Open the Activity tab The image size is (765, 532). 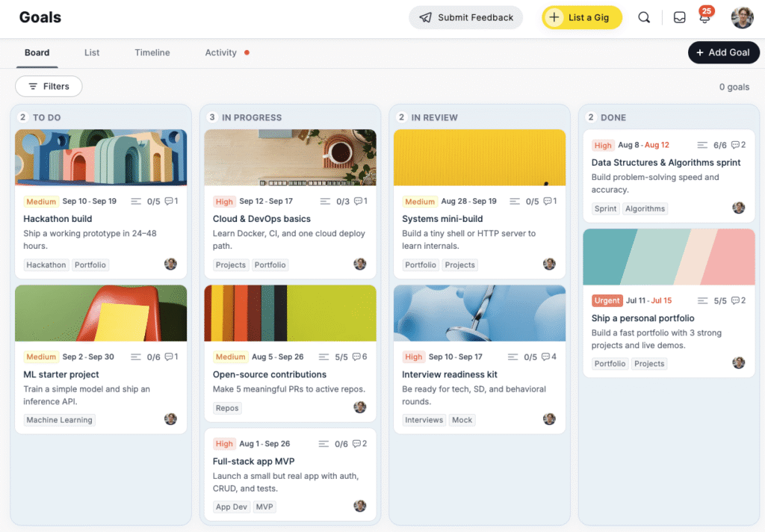(x=221, y=53)
